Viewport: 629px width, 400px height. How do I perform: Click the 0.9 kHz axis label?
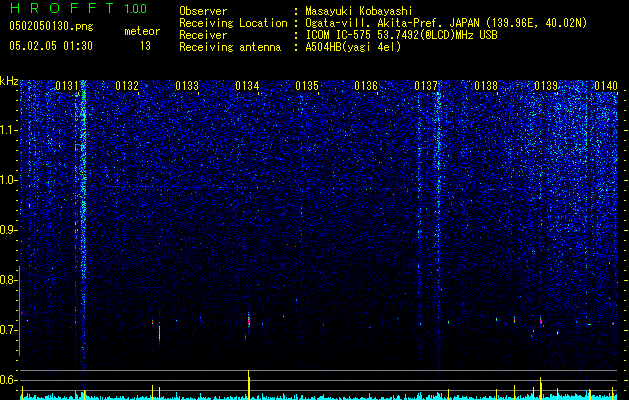7,230
